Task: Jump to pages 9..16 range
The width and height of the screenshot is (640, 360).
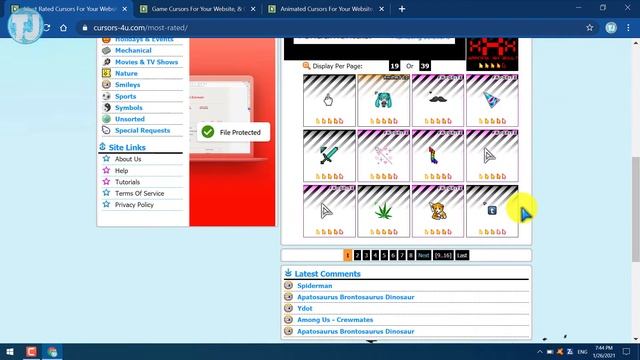Action: coord(443,256)
